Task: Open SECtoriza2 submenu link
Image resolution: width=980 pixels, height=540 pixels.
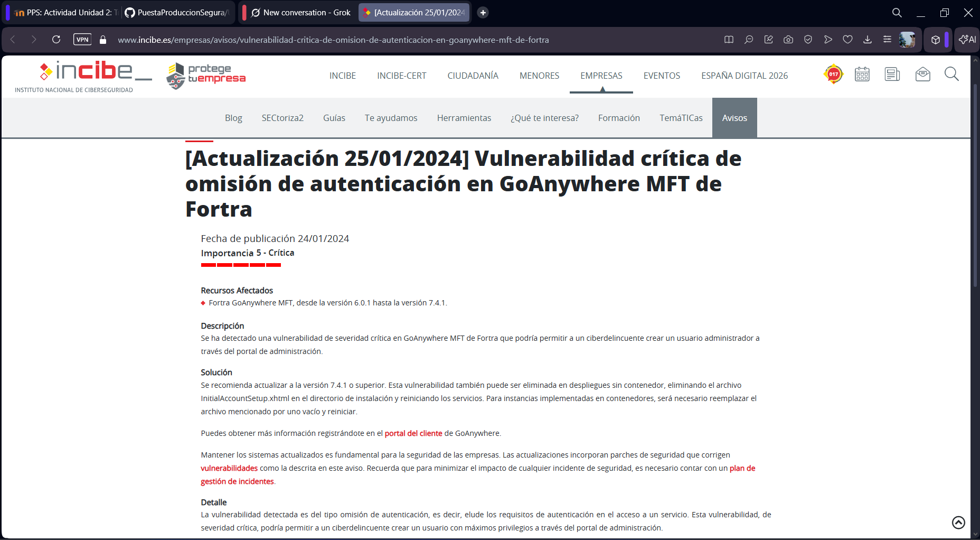Action: 282,118
